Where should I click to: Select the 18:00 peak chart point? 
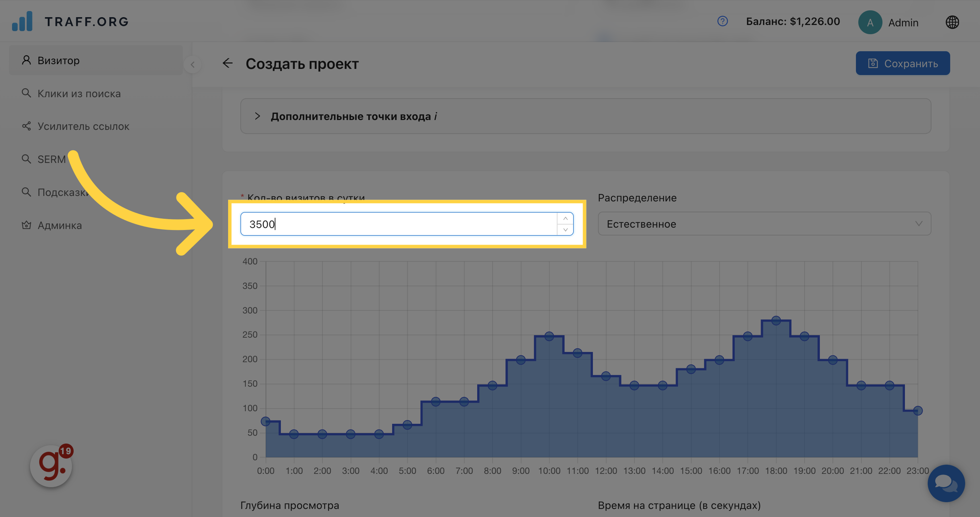[776, 321]
